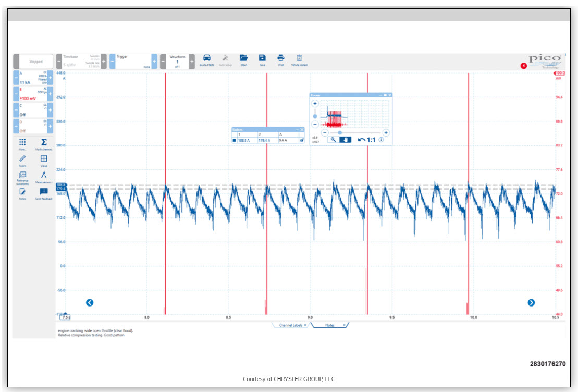Image resolution: width=578 pixels, height=392 pixels.
Task: Click the Stopped capture button
Action: pyautogui.click(x=36, y=62)
